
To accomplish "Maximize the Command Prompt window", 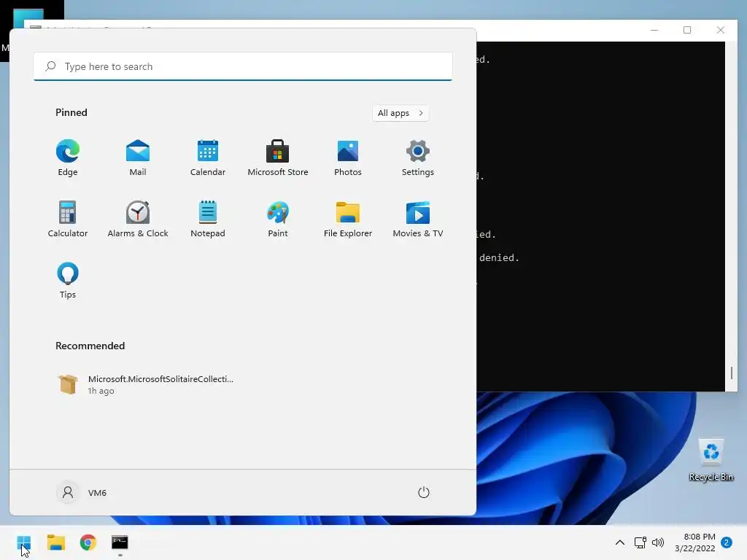I will (x=687, y=30).
